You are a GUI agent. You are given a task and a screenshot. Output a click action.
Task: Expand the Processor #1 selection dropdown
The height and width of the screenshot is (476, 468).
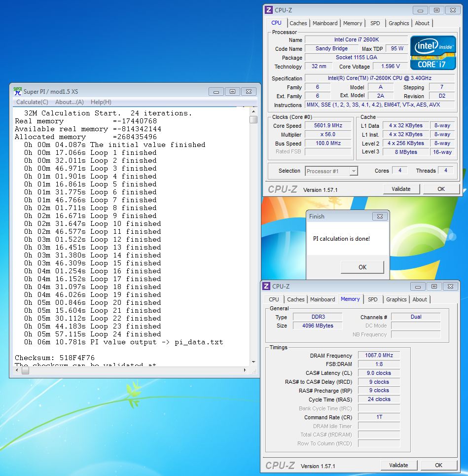click(x=354, y=171)
